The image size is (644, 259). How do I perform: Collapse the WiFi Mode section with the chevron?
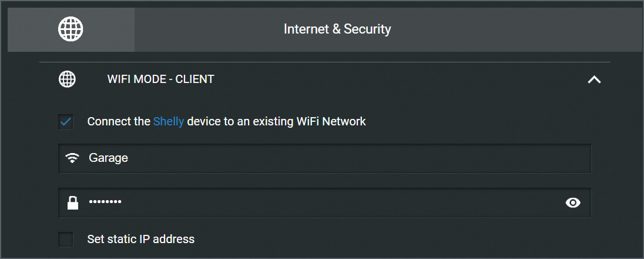pos(594,79)
